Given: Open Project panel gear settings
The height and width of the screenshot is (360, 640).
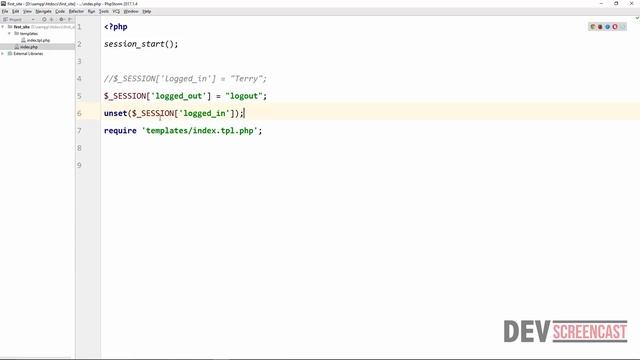Looking at the screenshot, I should pos(62,19).
